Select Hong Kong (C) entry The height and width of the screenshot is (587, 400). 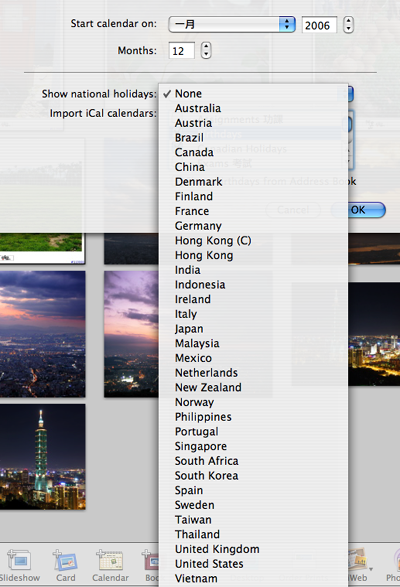[254, 240]
